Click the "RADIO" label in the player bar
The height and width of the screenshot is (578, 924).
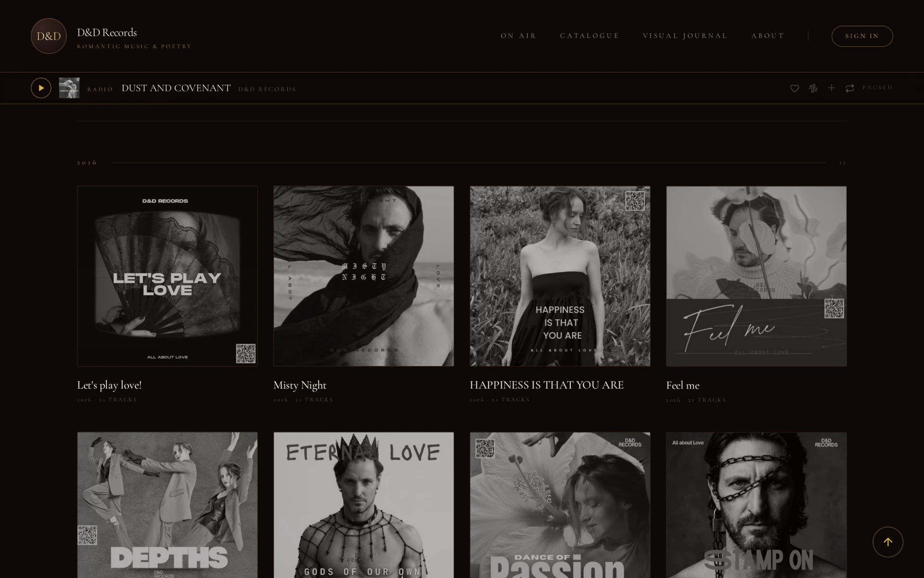100,89
